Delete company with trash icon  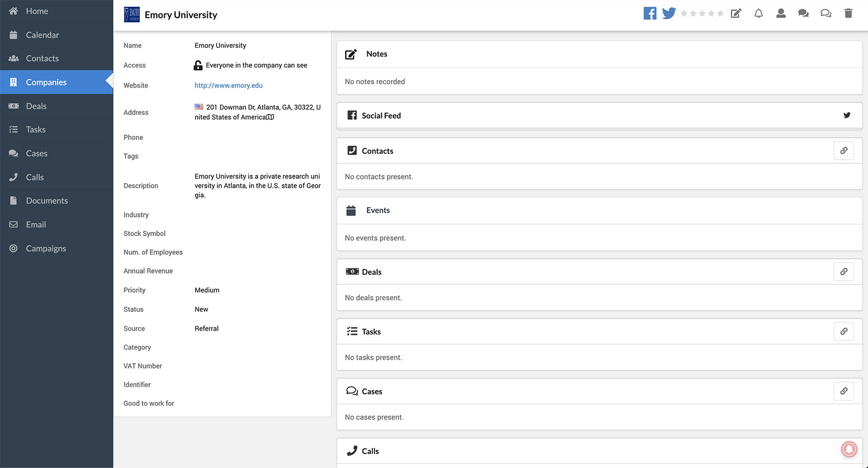(x=848, y=14)
